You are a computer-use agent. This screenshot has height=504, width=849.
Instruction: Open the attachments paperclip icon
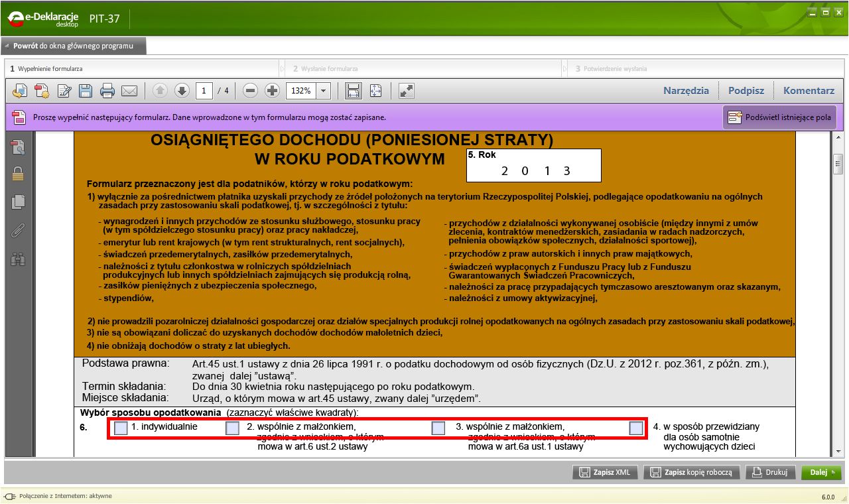click(x=18, y=230)
